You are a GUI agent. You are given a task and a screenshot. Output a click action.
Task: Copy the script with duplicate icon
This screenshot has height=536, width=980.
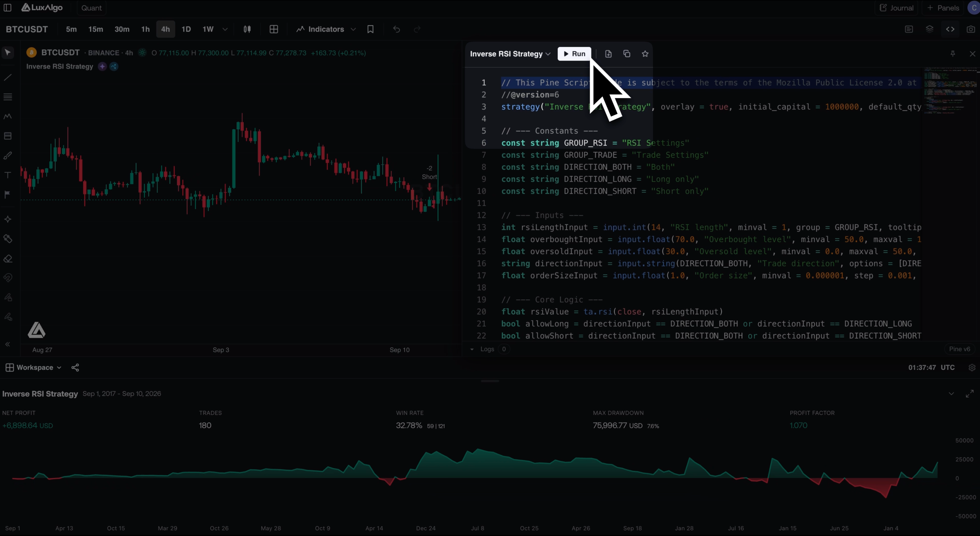pos(627,54)
